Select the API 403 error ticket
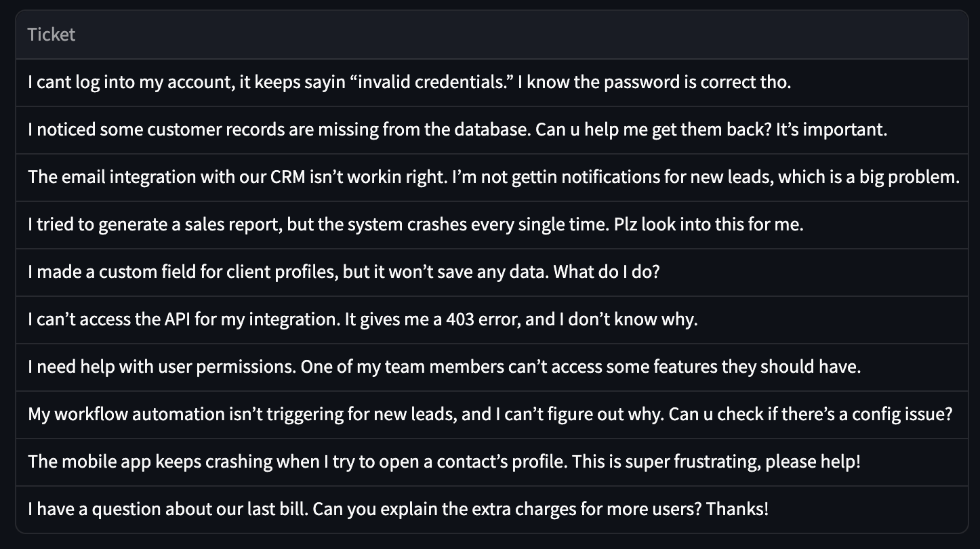The image size is (980, 549). tap(492, 320)
